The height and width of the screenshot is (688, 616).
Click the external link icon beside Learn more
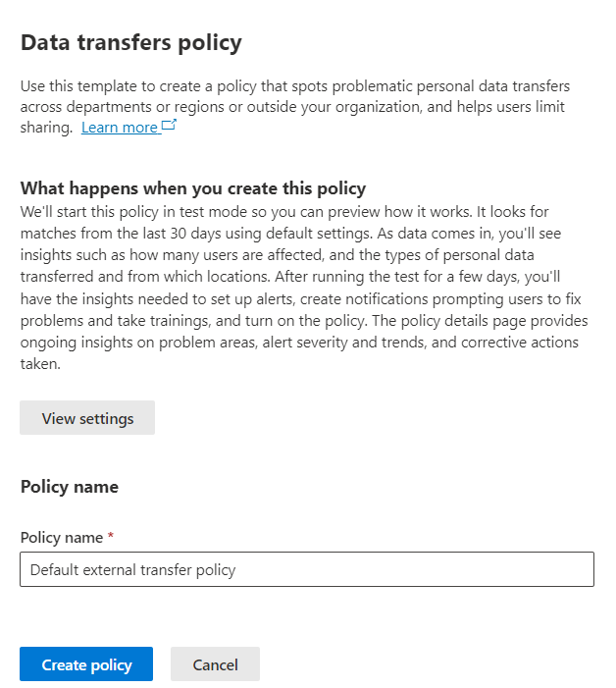point(169,126)
